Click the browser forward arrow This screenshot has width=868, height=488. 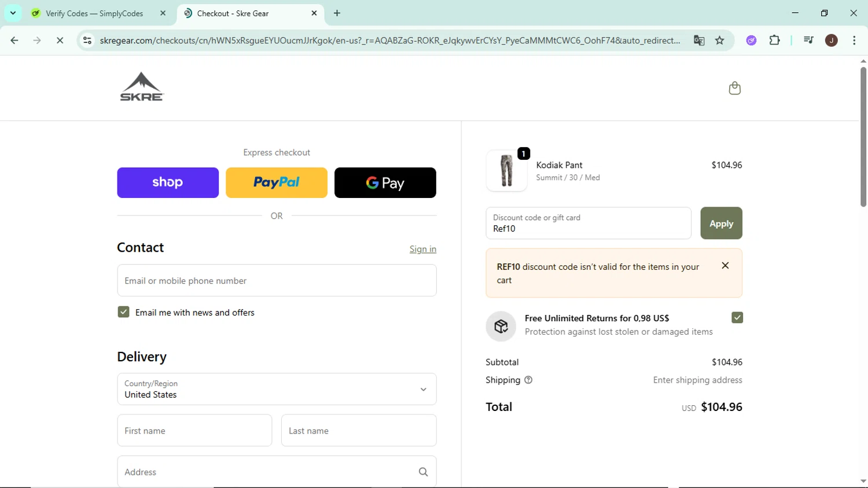[x=37, y=41]
